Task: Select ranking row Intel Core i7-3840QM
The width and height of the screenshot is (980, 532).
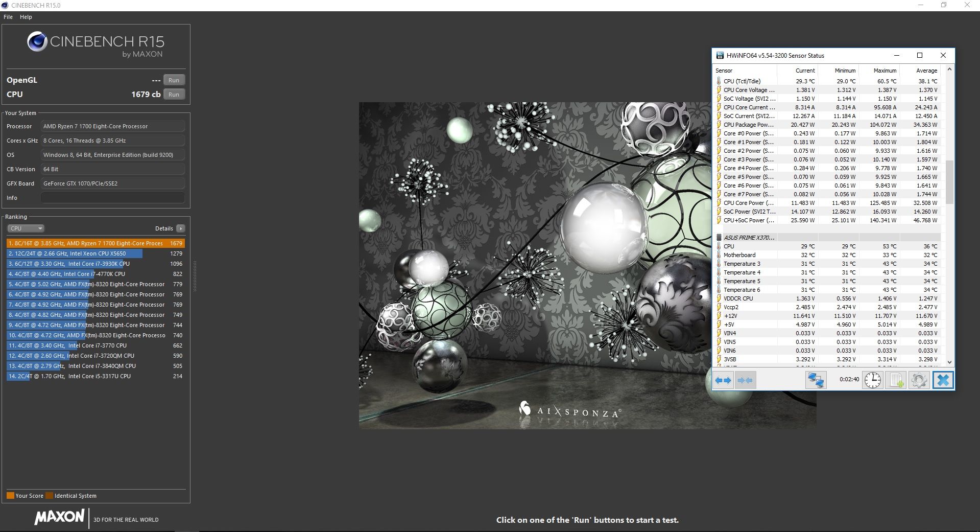Action: point(95,366)
